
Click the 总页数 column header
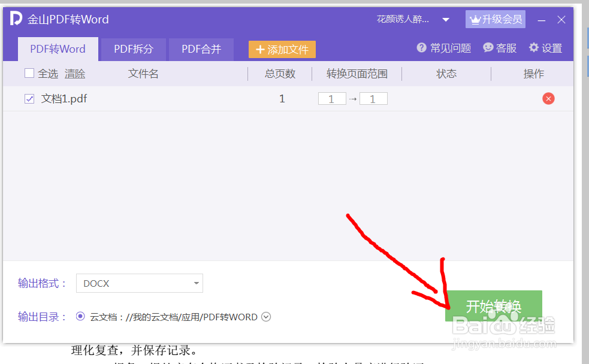(x=280, y=74)
